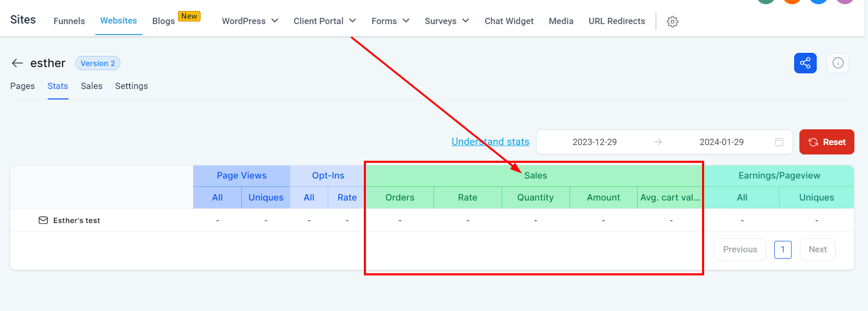This screenshot has height=311, width=868.
Task: Switch to the Sales tab
Action: point(92,86)
